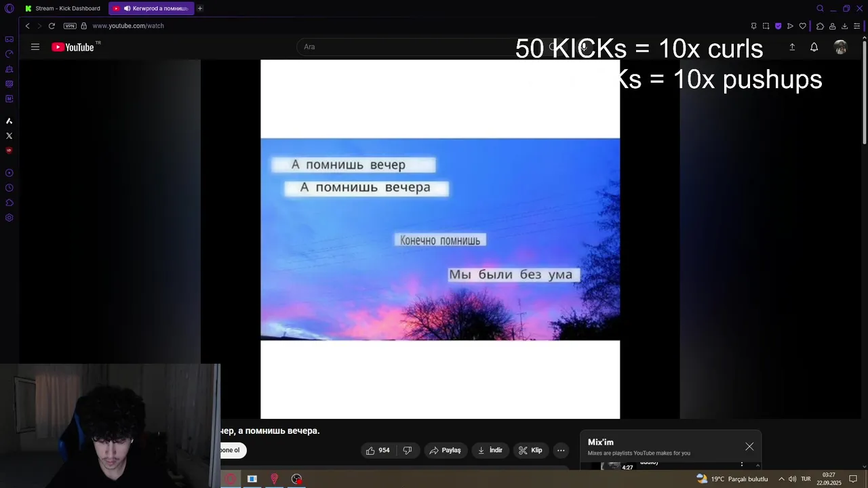Open Extensions cube sidebar icon
Screen dimensions: 868x488
(x=9, y=203)
